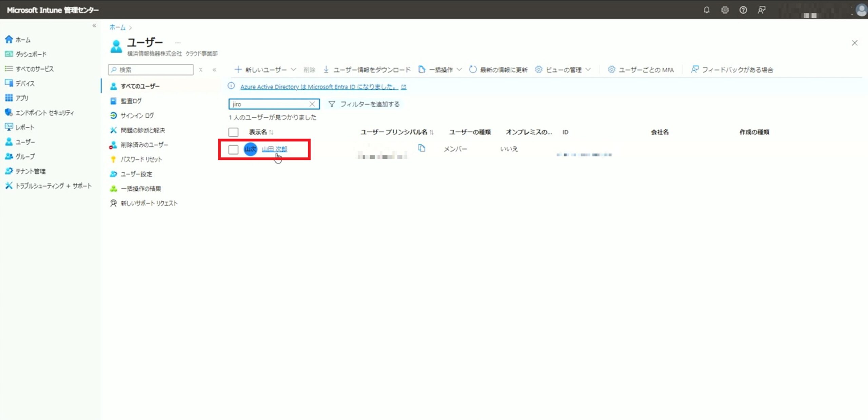Open the account avatar in the top bar
Image resolution: width=868 pixels, height=420 pixels.
pos(861,10)
